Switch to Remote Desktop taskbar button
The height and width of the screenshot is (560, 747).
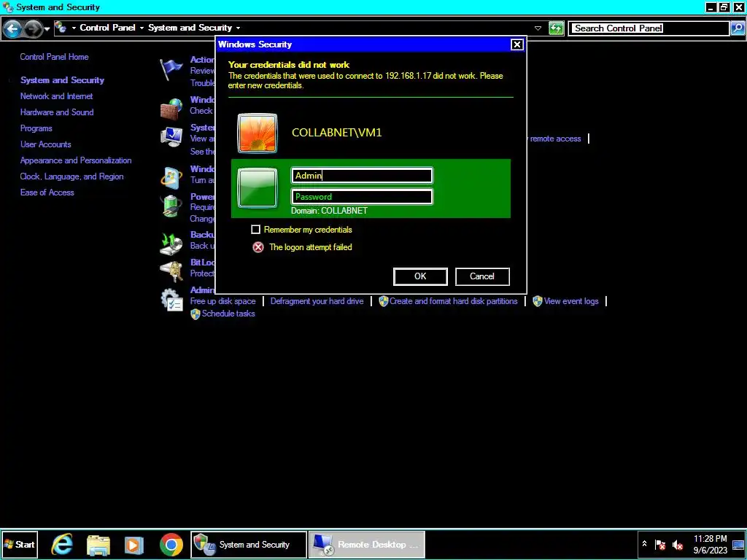[x=366, y=545]
